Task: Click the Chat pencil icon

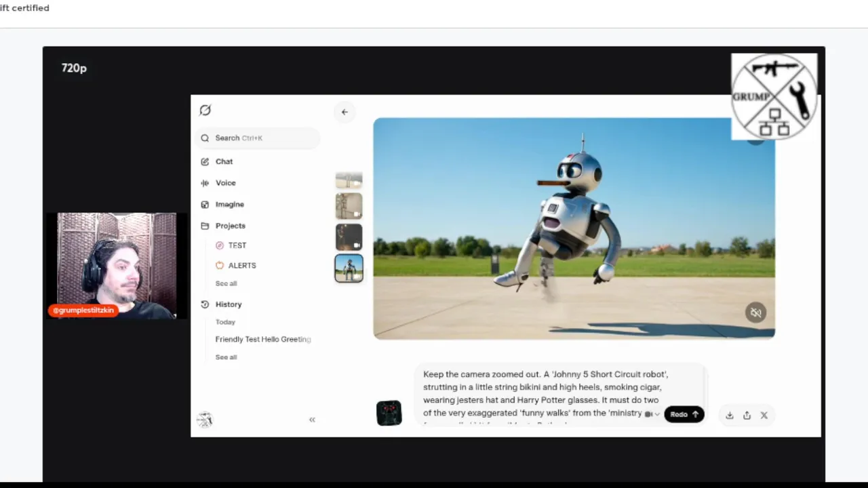Action: pyautogui.click(x=205, y=162)
